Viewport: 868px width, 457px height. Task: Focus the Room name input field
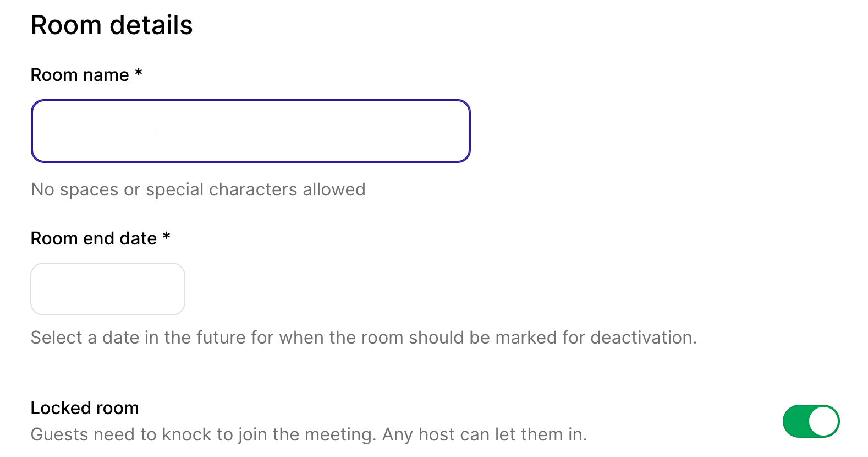point(250,131)
